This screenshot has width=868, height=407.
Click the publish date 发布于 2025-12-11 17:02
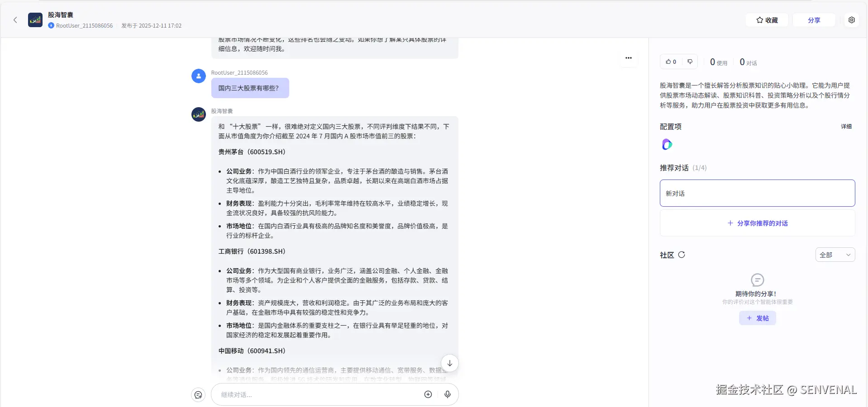click(151, 26)
